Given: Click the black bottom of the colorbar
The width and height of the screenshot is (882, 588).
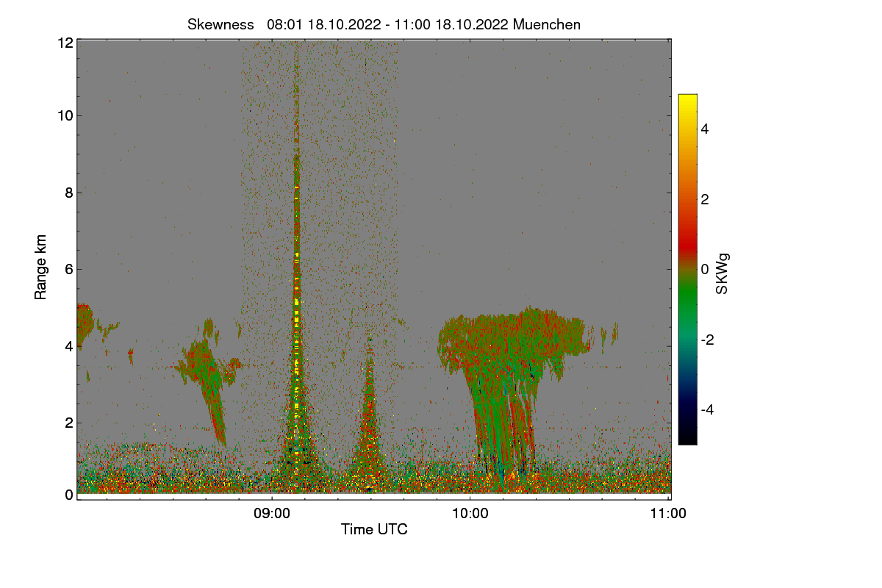Looking at the screenshot, I should point(687,439).
